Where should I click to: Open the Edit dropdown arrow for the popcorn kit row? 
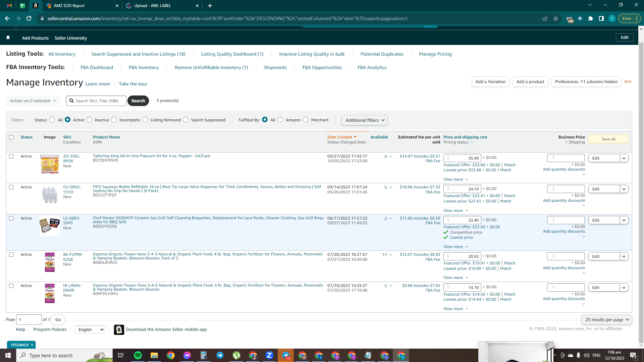pyautogui.click(x=624, y=158)
